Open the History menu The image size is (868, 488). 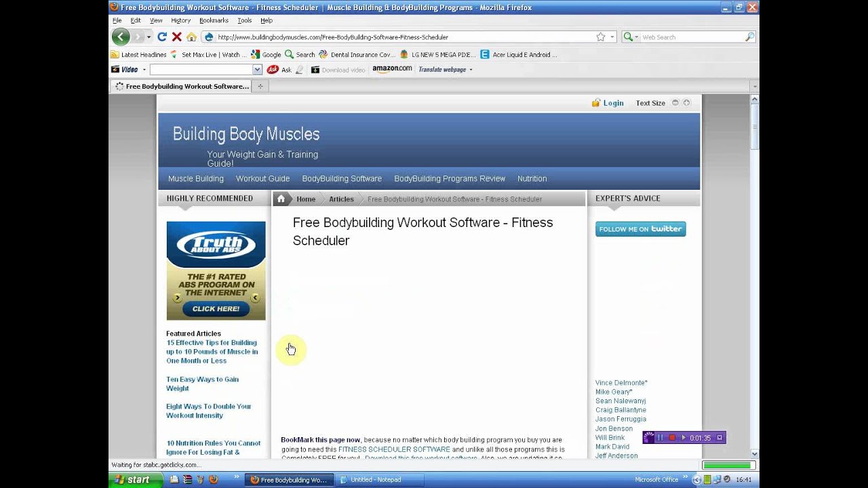click(180, 20)
